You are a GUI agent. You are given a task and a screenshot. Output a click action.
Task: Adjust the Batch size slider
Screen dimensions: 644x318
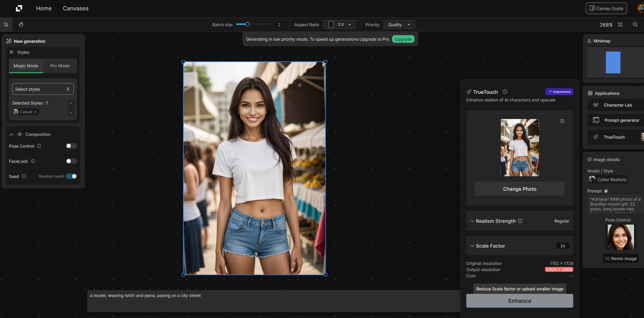pos(247,24)
